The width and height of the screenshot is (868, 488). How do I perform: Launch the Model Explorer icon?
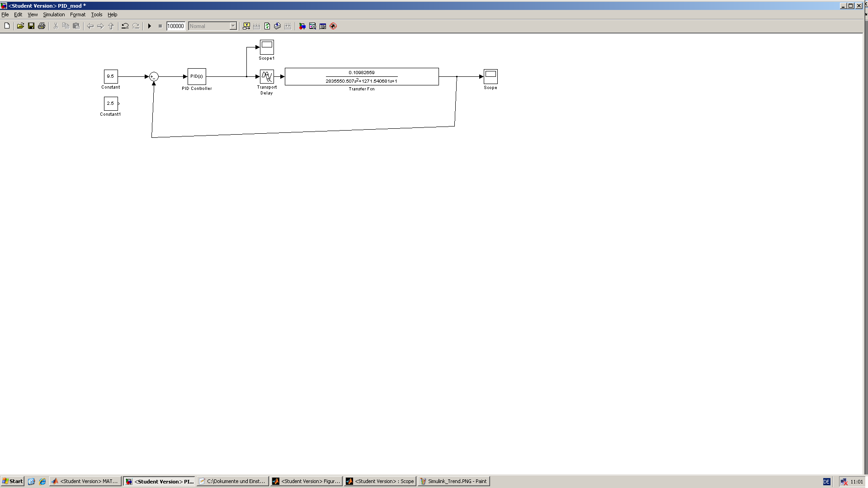coord(312,26)
